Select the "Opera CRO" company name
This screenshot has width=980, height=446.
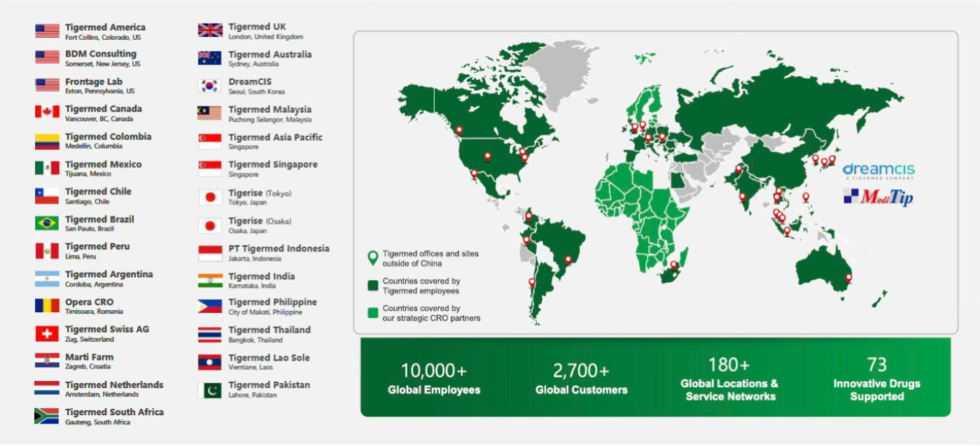point(90,302)
